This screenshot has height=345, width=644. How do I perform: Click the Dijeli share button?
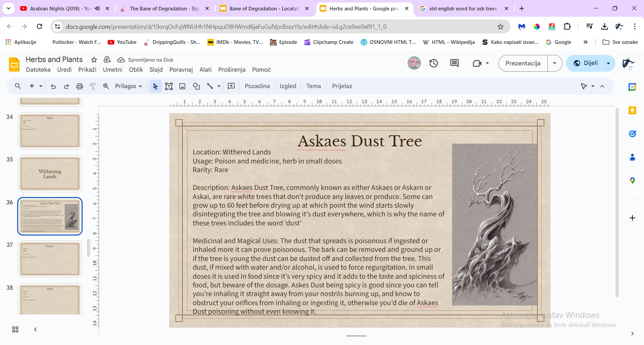pos(586,63)
